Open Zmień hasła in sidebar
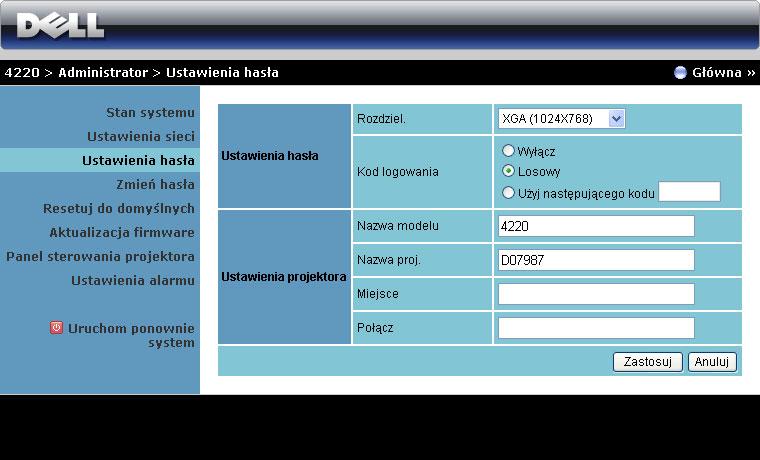 tap(155, 184)
